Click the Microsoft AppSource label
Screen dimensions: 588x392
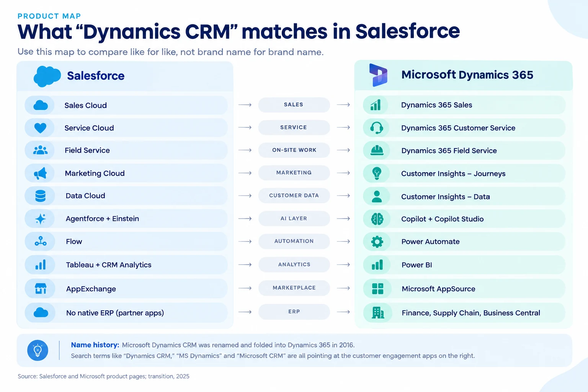(439, 289)
